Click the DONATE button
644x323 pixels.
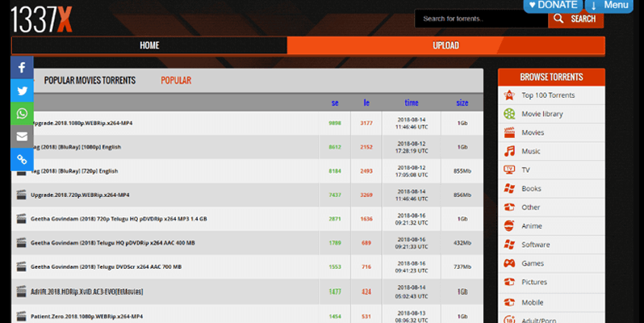click(553, 6)
